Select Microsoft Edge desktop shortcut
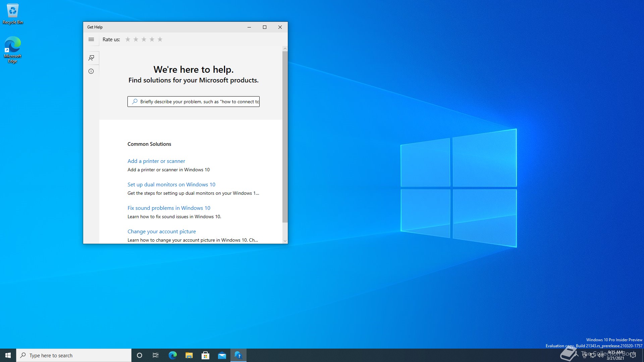 [13, 50]
